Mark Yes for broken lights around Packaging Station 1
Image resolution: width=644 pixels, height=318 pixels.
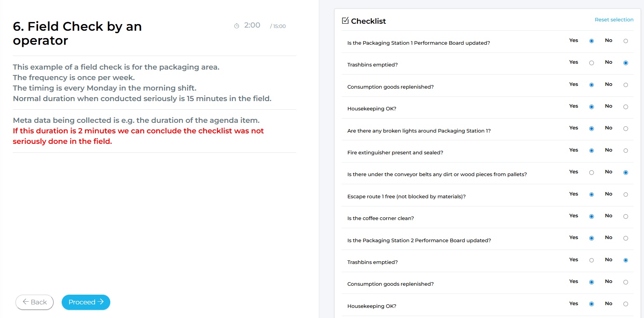(x=591, y=129)
